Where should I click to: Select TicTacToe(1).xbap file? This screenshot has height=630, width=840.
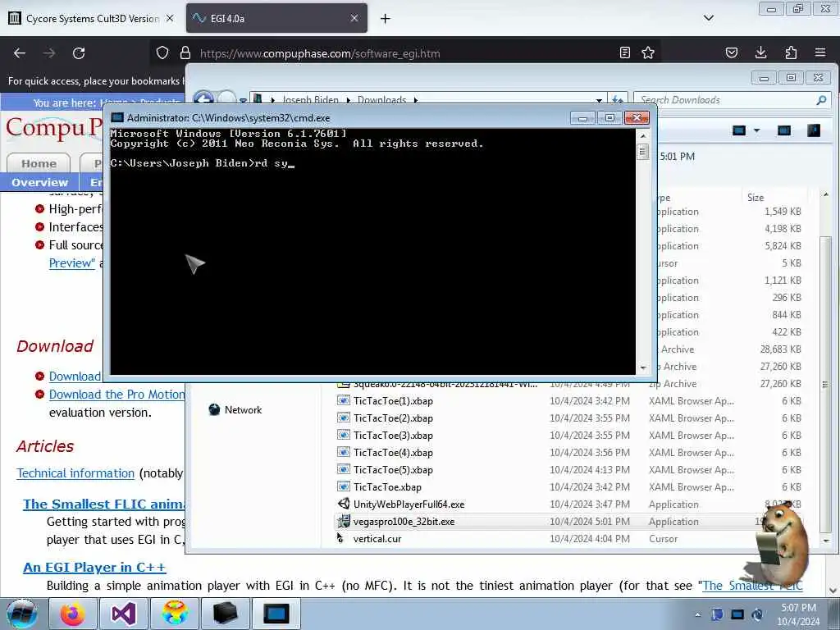coord(393,400)
